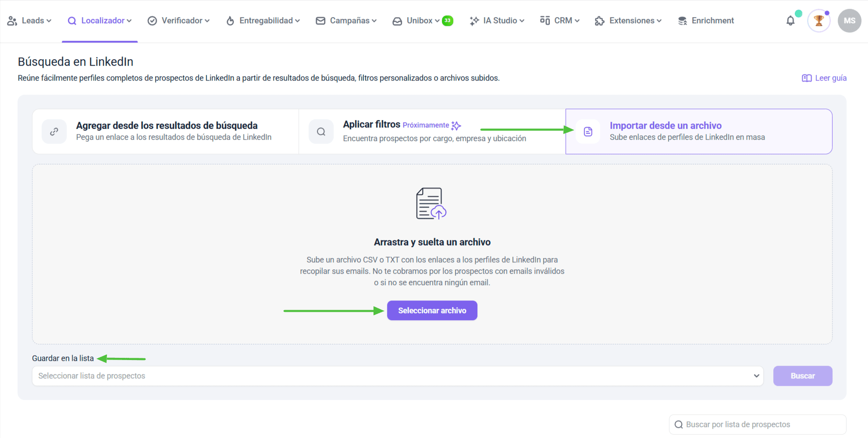Open the Seleccionar lista de prospectos dropdown
This screenshot has height=438, width=868.
(397, 376)
